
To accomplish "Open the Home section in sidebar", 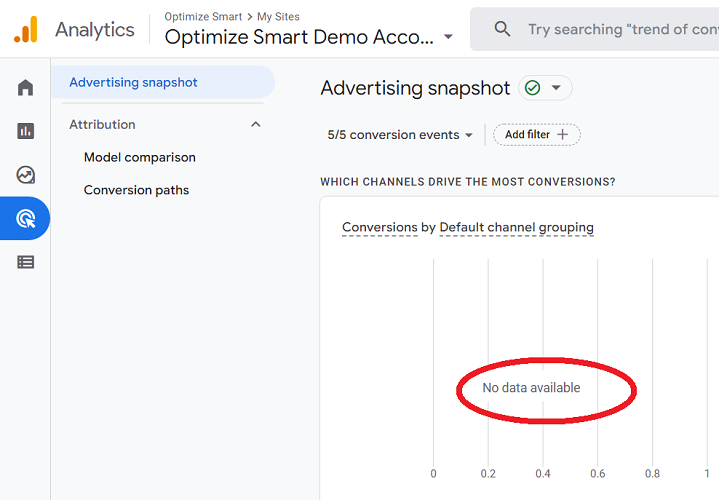I will (25, 87).
